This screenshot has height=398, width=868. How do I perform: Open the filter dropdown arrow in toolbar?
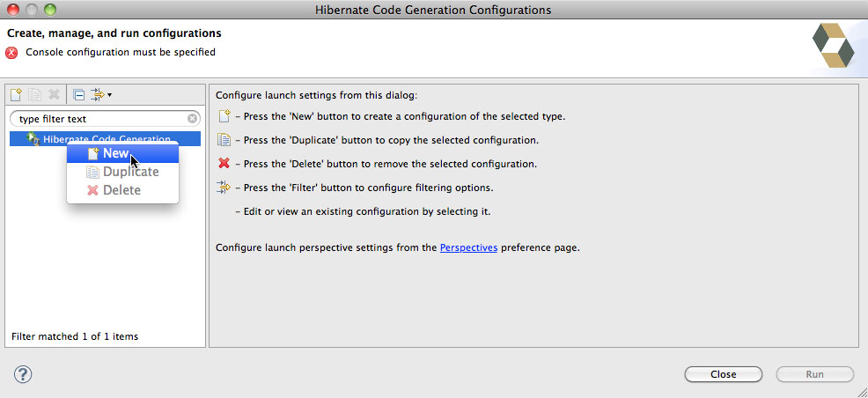click(x=110, y=95)
